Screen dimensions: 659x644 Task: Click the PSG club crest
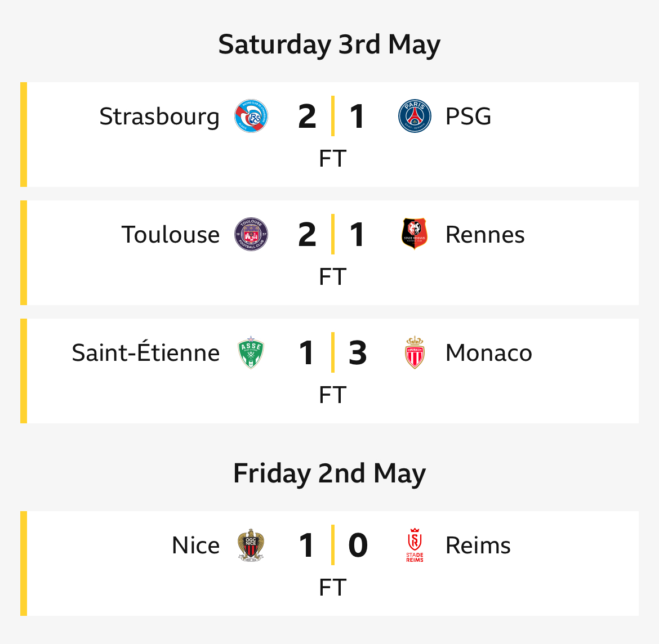tap(415, 116)
